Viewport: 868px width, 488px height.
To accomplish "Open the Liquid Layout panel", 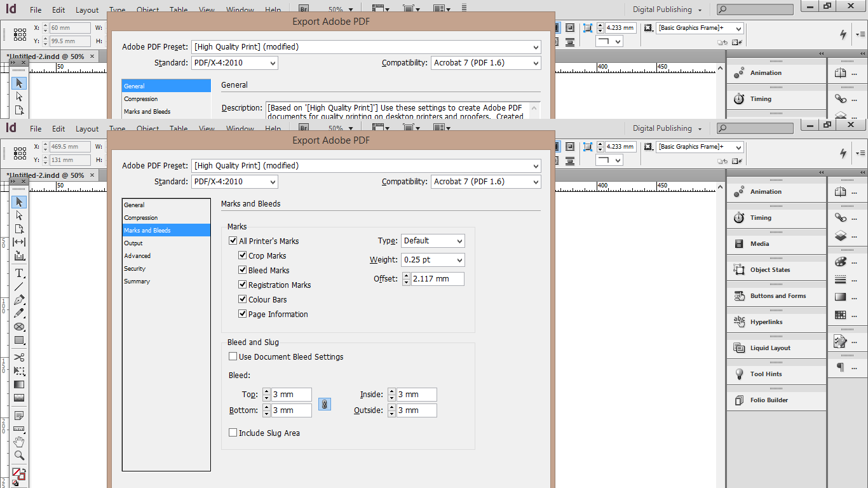I will click(776, 348).
